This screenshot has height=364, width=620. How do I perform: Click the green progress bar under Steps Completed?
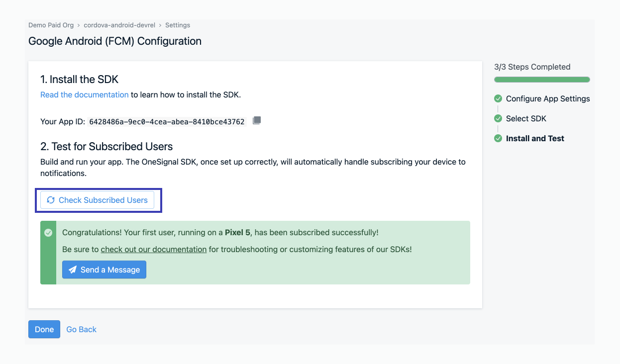tap(542, 79)
